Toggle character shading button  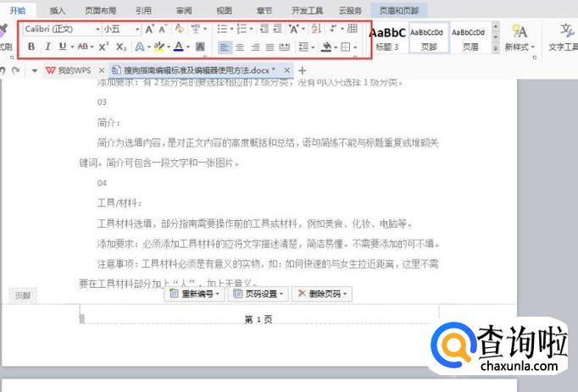click(x=200, y=47)
